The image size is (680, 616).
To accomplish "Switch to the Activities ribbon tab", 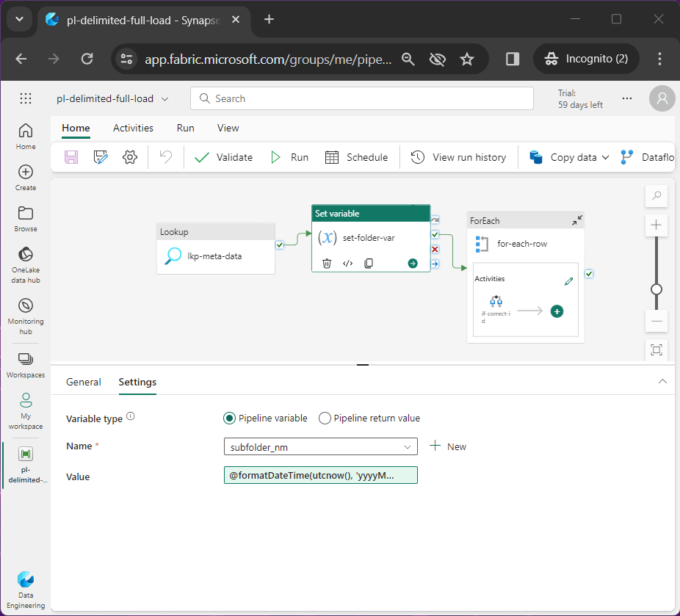I will tap(133, 128).
